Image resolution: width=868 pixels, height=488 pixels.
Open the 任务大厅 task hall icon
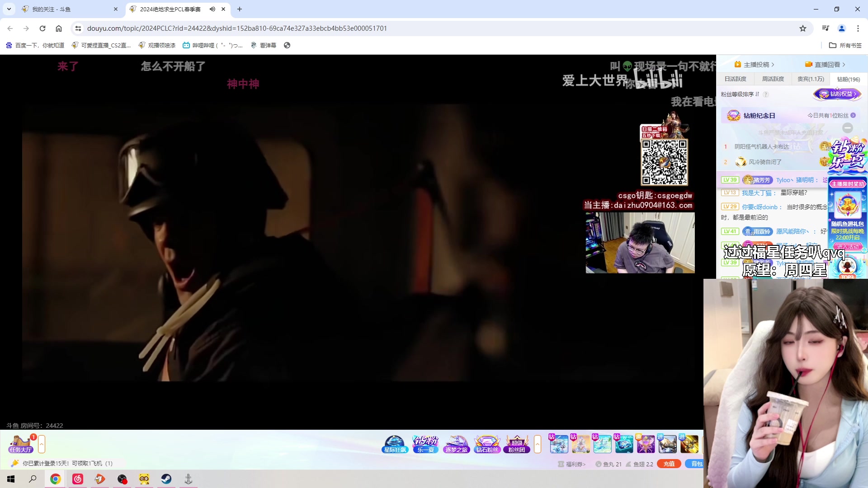20,444
